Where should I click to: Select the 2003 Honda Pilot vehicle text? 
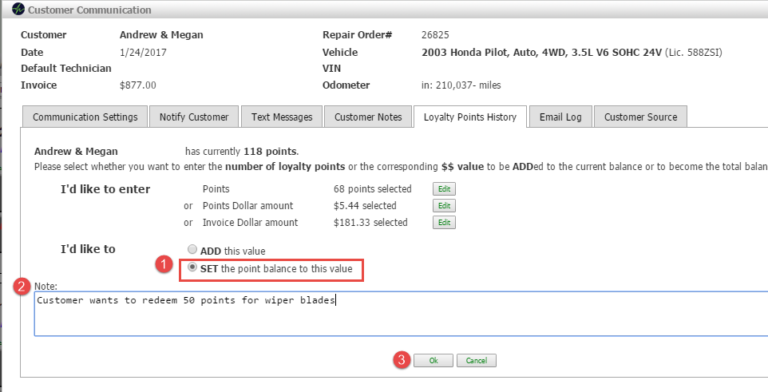point(541,52)
